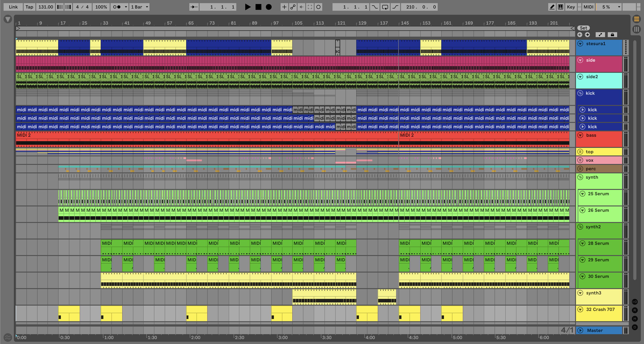Toggle the metronome switch
This screenshot has height=344, width=644.
[x=117, y=7]
